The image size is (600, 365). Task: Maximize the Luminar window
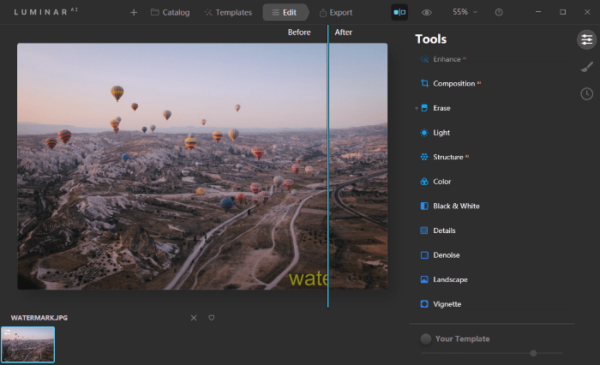[x=562, y=12]
